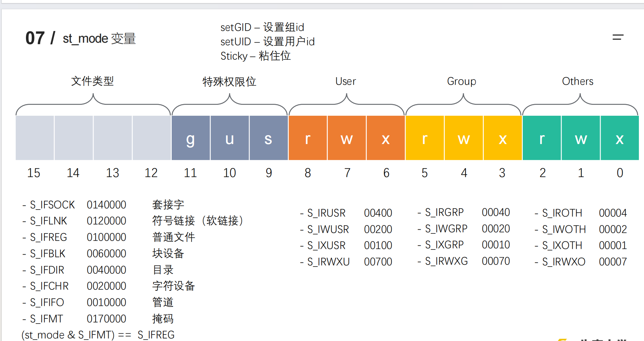Click the 'S_IFMT' list entry

(46, 319)
